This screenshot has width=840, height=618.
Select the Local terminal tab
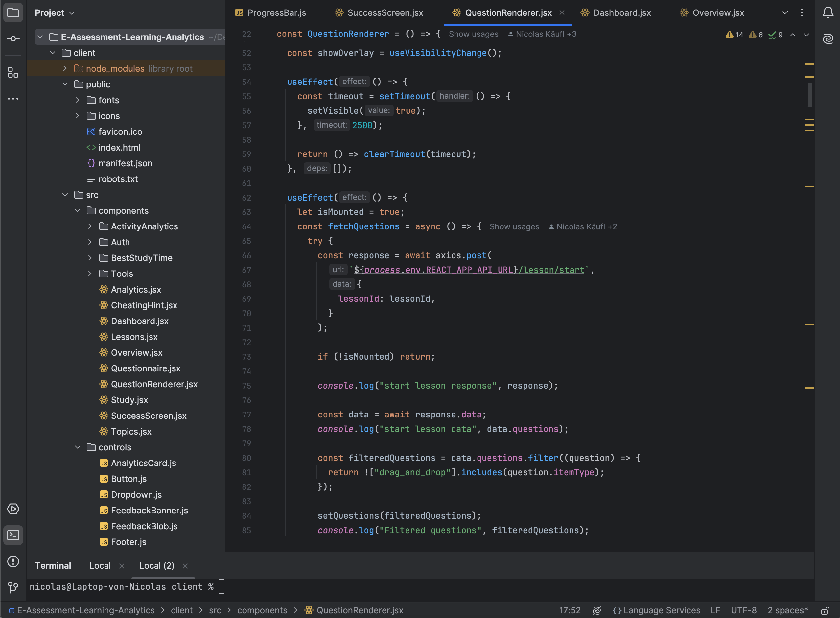pos(100,566)
